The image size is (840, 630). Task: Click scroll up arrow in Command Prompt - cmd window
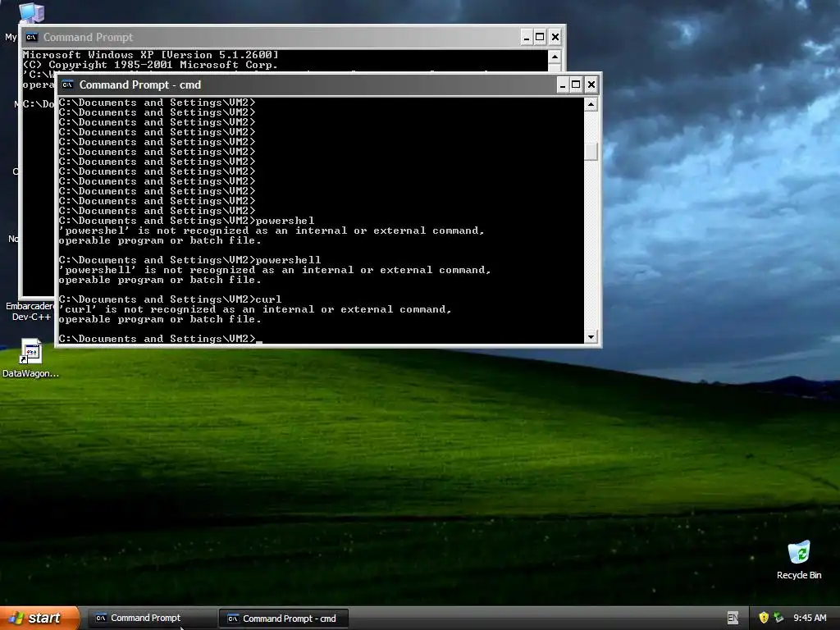[591, 104]
